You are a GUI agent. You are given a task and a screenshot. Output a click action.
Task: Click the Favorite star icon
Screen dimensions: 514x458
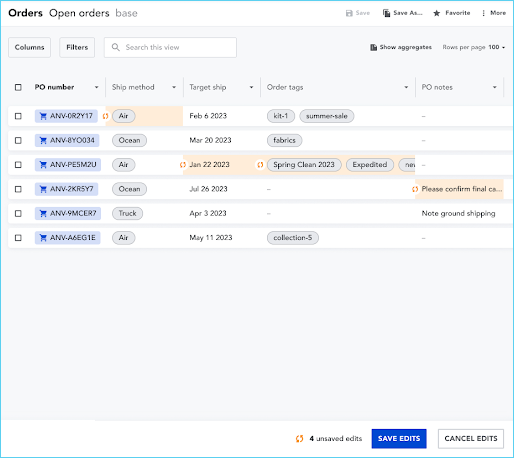436,13
